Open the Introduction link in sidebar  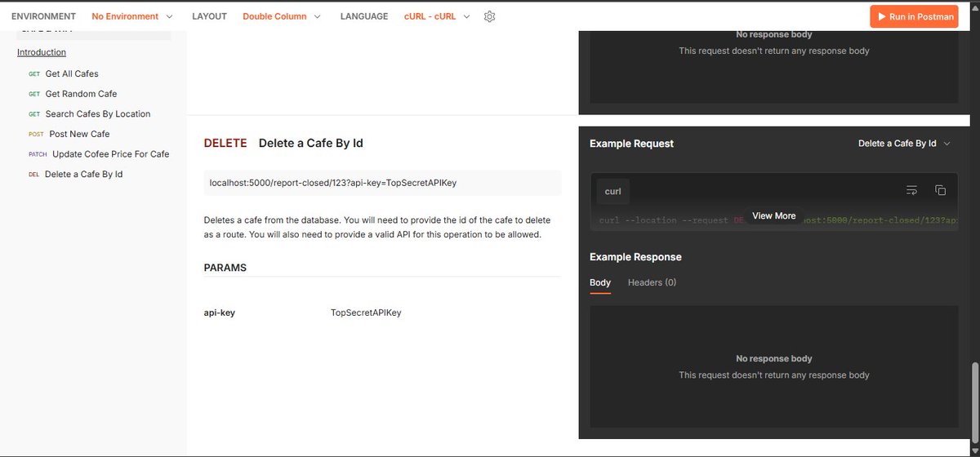coord(42,52)
